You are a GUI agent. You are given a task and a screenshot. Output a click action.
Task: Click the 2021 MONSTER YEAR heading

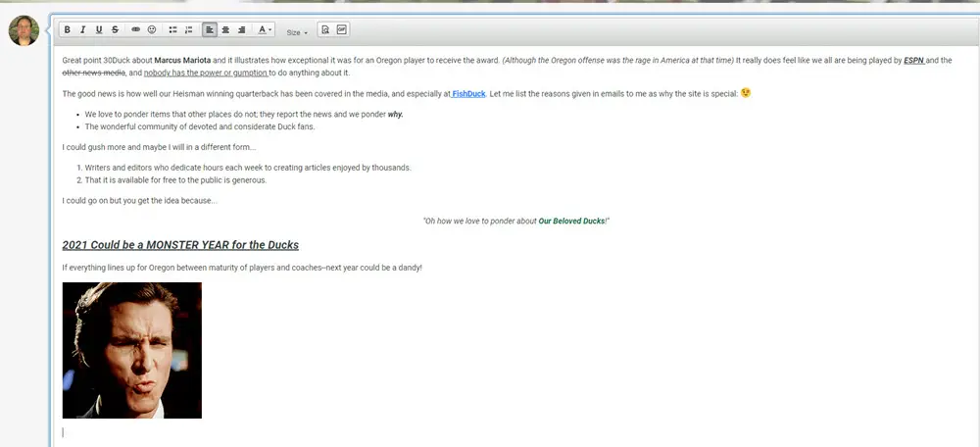(x=180, y=245)
